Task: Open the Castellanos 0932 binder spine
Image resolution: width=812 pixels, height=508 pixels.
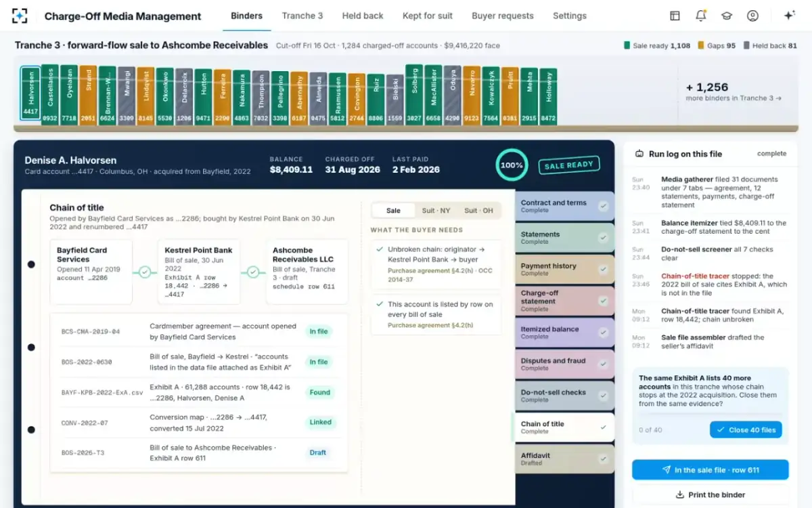Action: pos(50,94)
